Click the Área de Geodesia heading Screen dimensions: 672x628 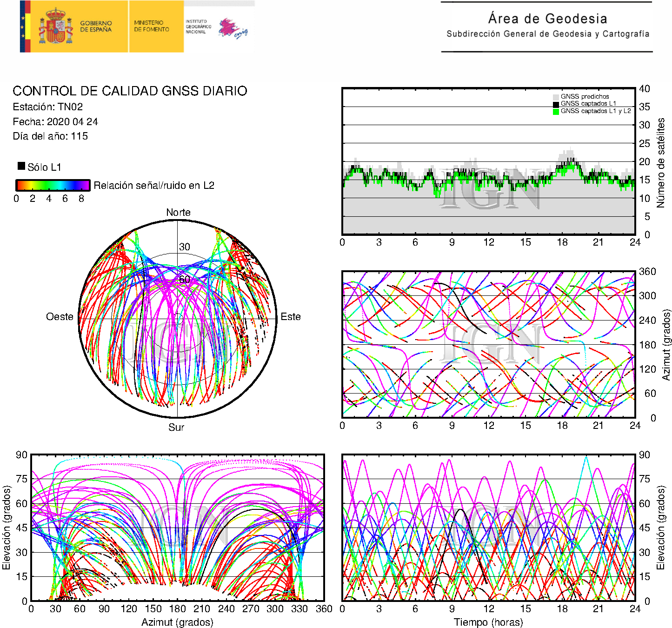pos(547,19)
